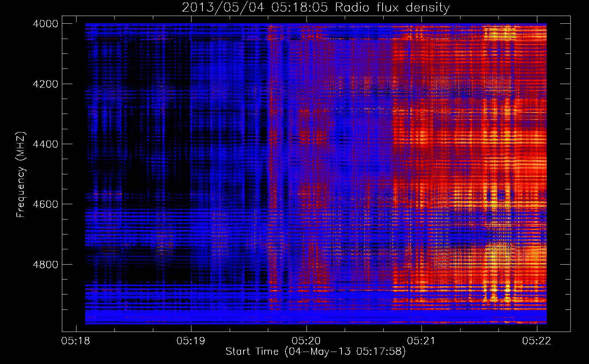Click the "Start Time (04-May-13 05:17:58)" axis title
Screen dimensions: 589x364
[316, 352]
